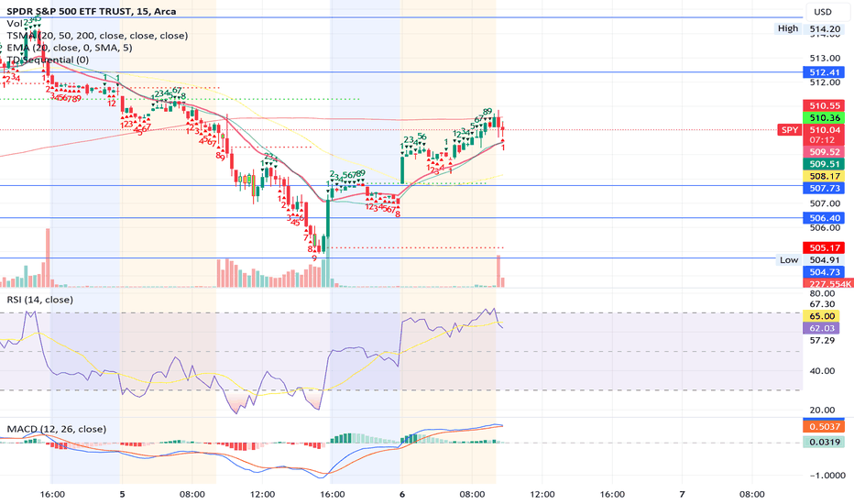Screen dimensions: 854x504
Task: Click the green 0.0319 MACD histogram label
Action: point(824,442)
